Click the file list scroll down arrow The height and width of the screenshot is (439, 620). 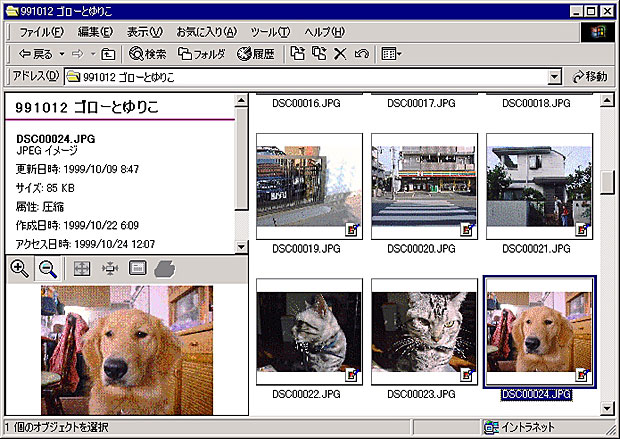coord(607,408)
